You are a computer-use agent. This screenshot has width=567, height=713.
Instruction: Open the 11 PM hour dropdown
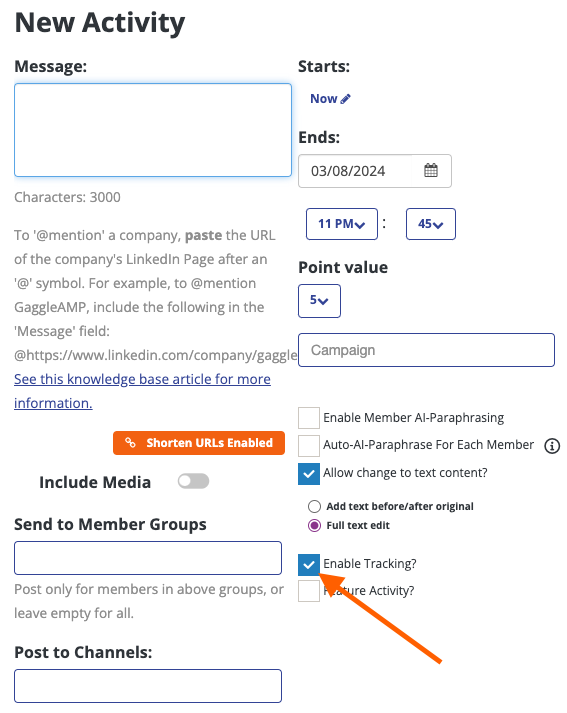click(342, 224)
